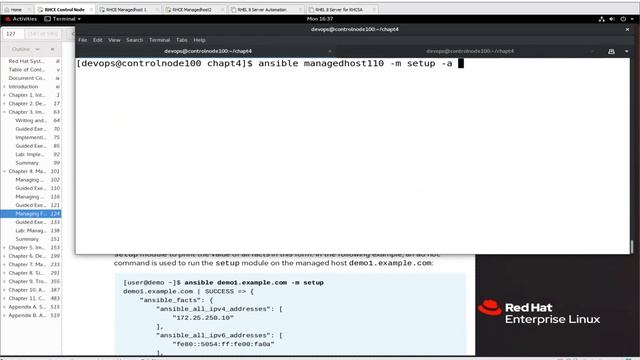
Task: Close the RHCE Managedhost2 tab
Action: point(222,9)
